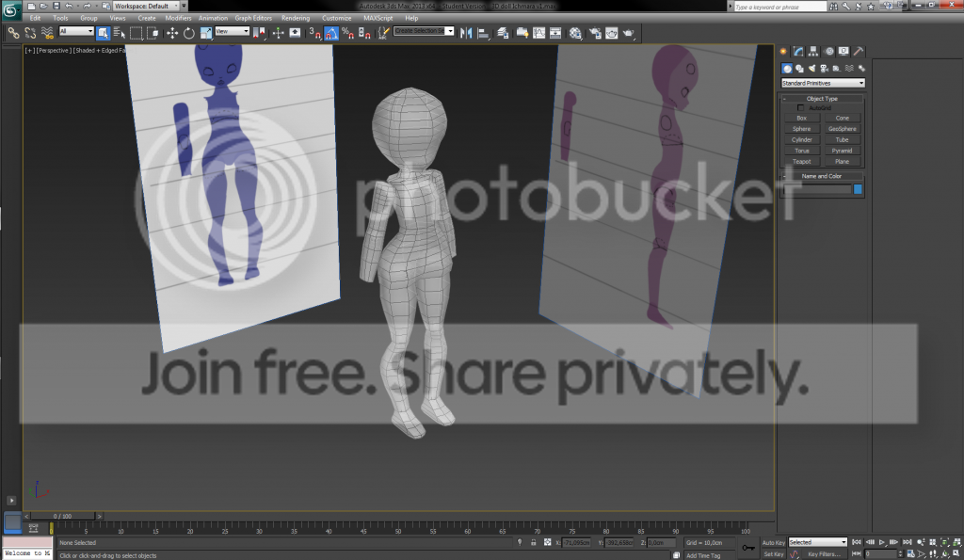Select the Select and Move tool
964x560 pixels.
[x=172, y=33]
